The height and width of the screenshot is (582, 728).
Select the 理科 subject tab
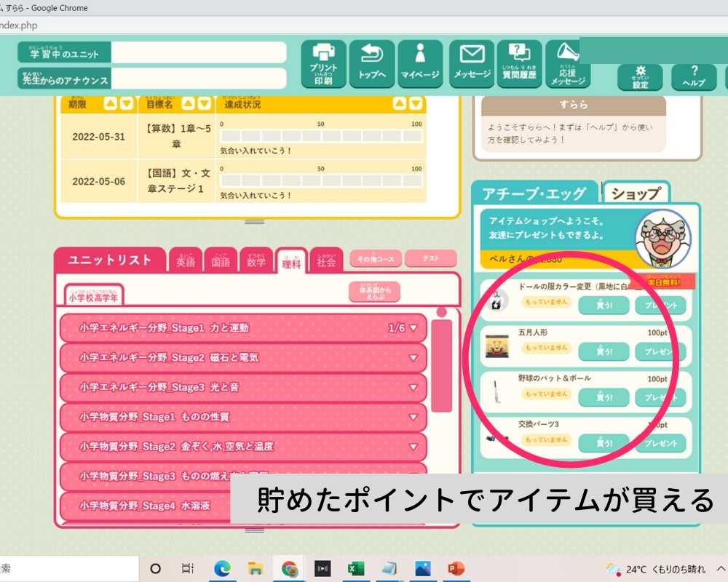pyautogui.click(x=292, y=261)
